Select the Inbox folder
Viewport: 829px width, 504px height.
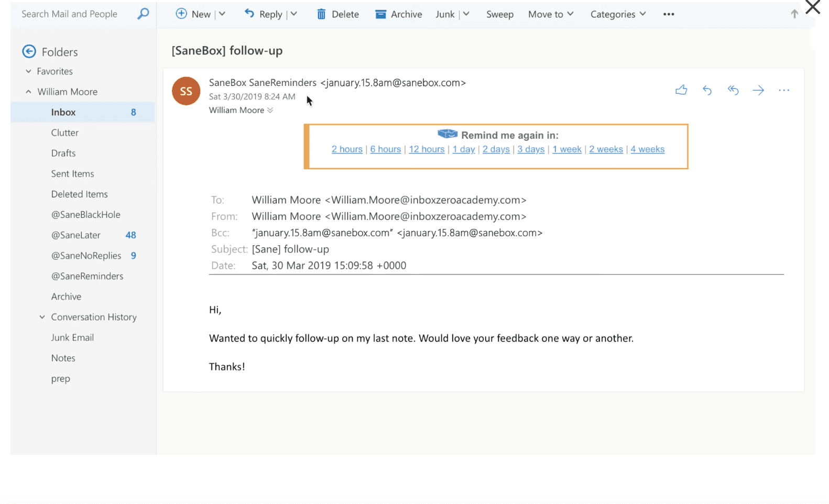click(83, 112)
